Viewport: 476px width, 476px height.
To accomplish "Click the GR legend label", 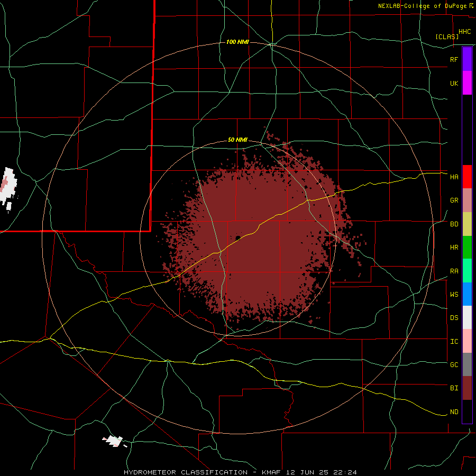I will click(x=454, y=200).
